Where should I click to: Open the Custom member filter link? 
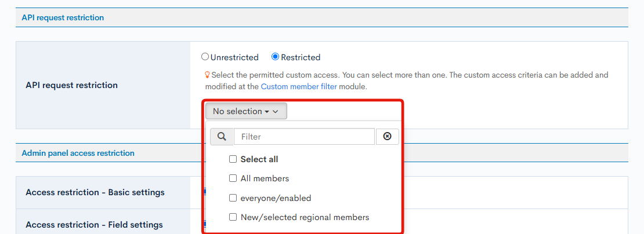(x=298, y=86)
